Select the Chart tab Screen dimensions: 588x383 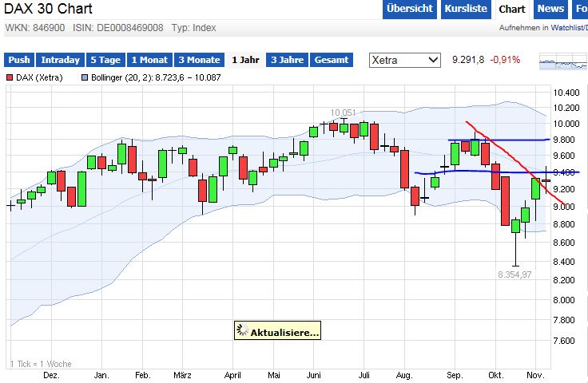[x=511, y=9]
